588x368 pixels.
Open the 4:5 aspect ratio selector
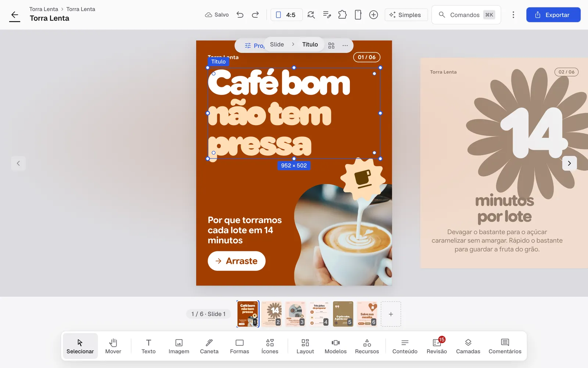coord(286,15)
